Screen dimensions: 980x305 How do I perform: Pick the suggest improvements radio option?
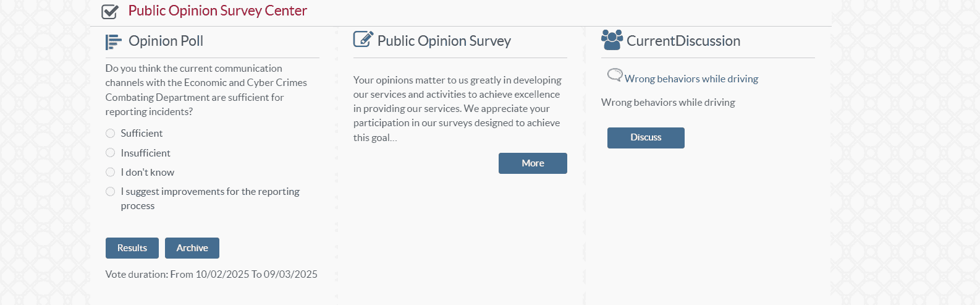pos(111,192)
